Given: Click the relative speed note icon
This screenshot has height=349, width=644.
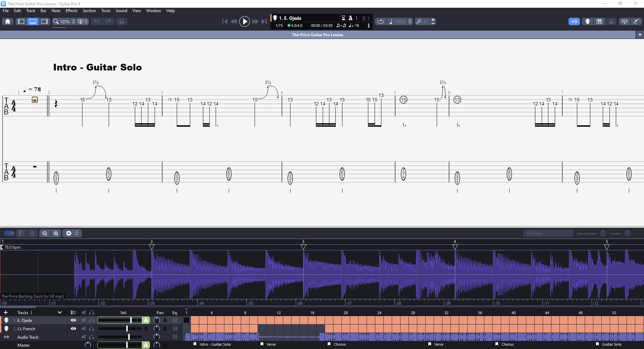Looking at the screenshot, I should (391, 21).
